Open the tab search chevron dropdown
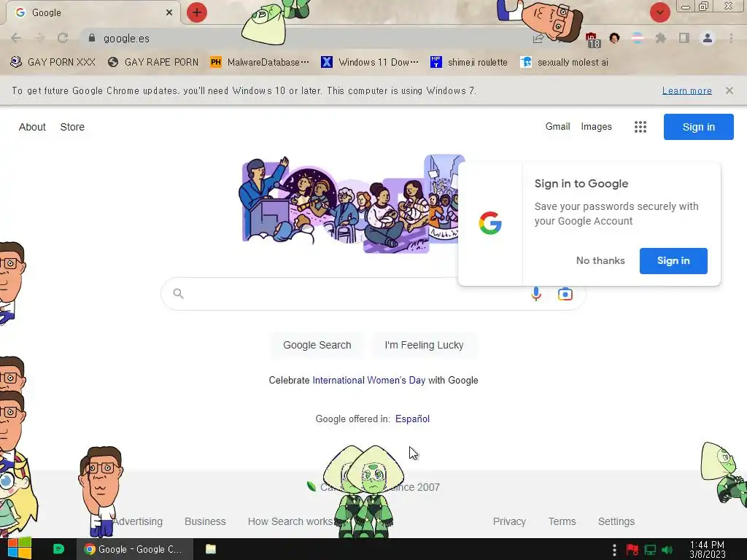 (659, 12)
